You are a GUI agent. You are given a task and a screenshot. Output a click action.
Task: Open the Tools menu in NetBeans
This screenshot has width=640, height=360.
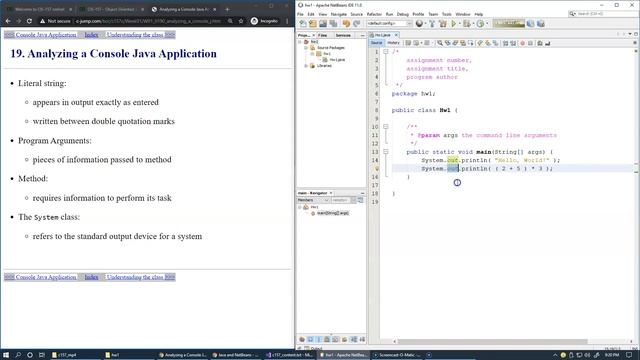pyautogui.click(x=447, y=14)
